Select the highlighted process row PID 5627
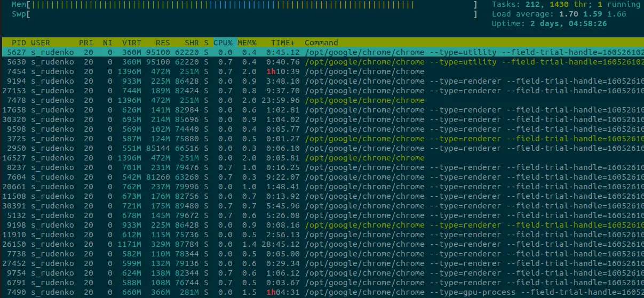The width and height of the screenshot is (644, 298). (x=322, y=52)
